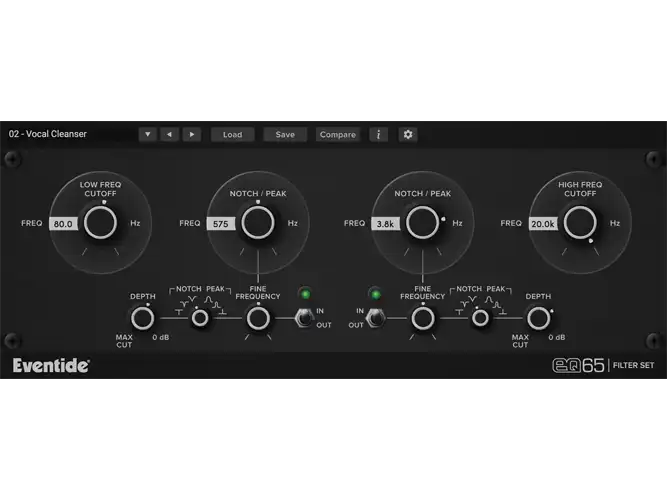Screen dimensions: 667x500
Task: Toggle the right band In/Out switch
Action: (x=375, y=318)
